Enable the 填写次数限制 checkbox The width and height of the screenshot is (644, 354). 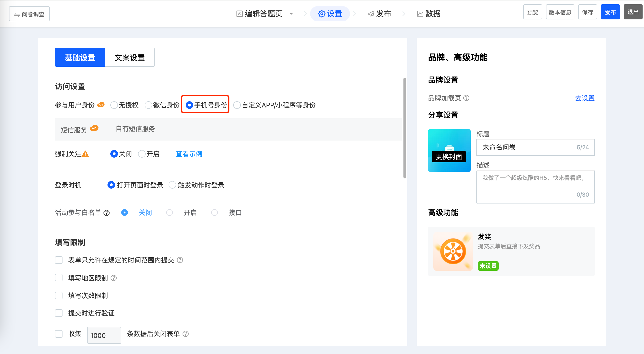pos(59,296)
